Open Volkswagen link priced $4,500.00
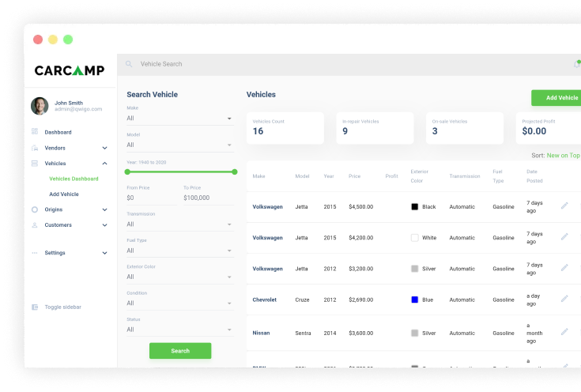581x392 pixels. (x=267, y=207)
